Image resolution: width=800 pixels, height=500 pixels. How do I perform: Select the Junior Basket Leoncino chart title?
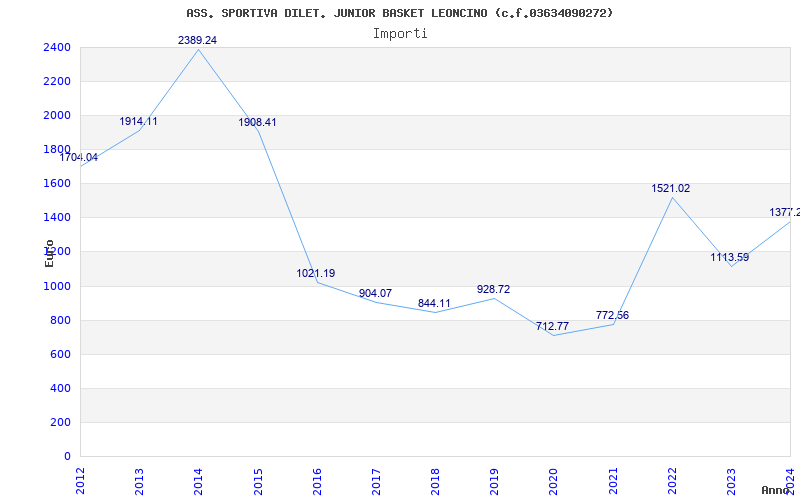coord(399,13)
